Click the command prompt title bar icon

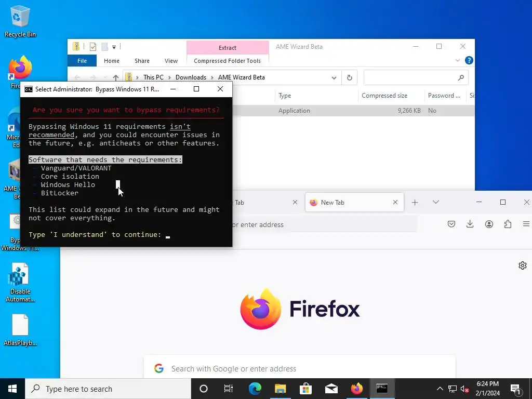coord(29,89)
